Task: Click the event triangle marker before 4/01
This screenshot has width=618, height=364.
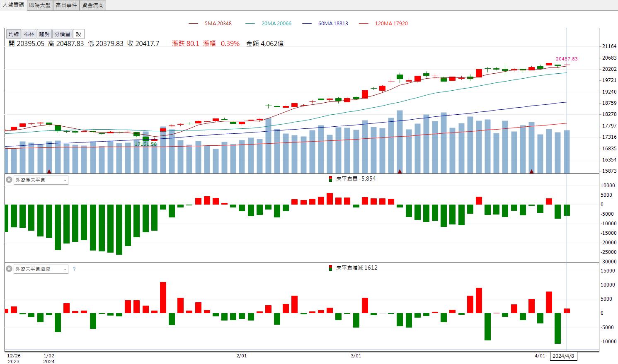Action: (531, 171)
